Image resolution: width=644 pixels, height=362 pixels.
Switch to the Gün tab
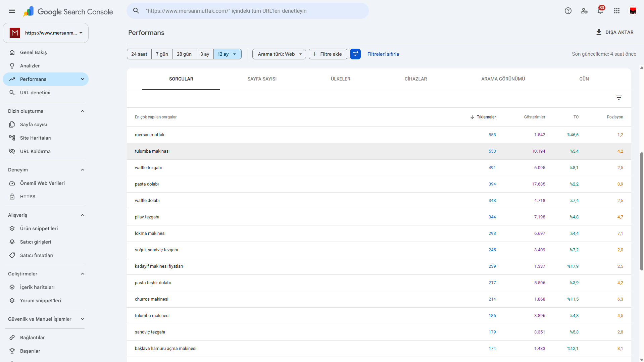[584, 79]
